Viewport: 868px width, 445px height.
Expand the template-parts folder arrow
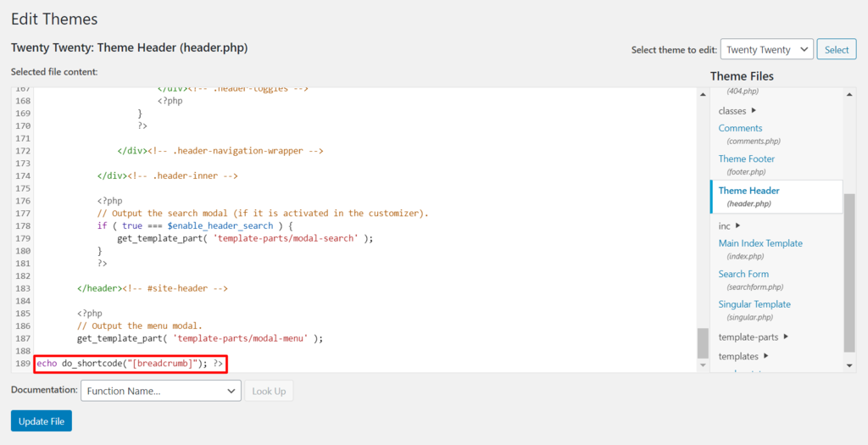pos(786,337)
